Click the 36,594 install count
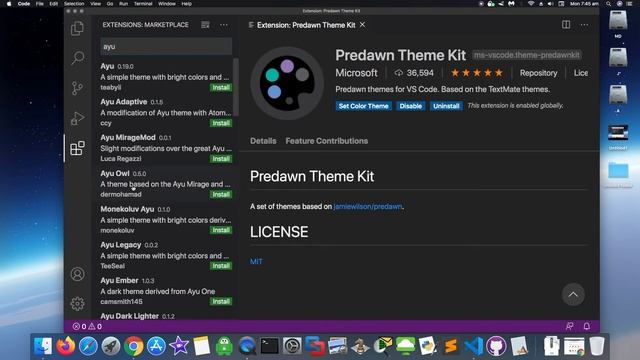 tap(414, 73)
